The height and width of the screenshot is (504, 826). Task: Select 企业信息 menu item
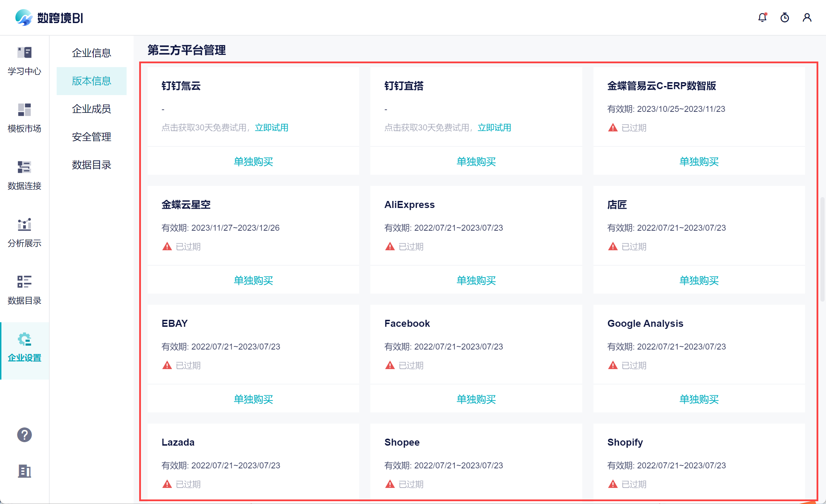pos(91,53)
